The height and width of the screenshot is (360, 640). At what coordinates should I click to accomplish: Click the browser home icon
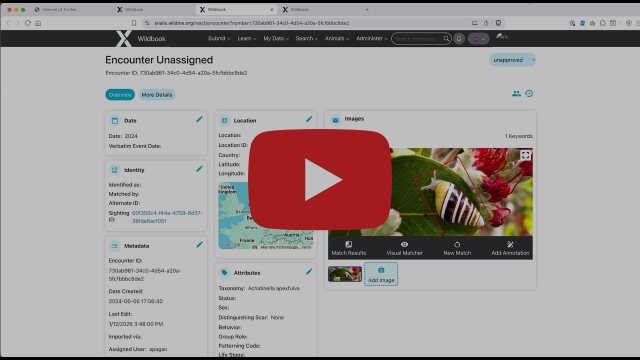click(x=38, y=23)
